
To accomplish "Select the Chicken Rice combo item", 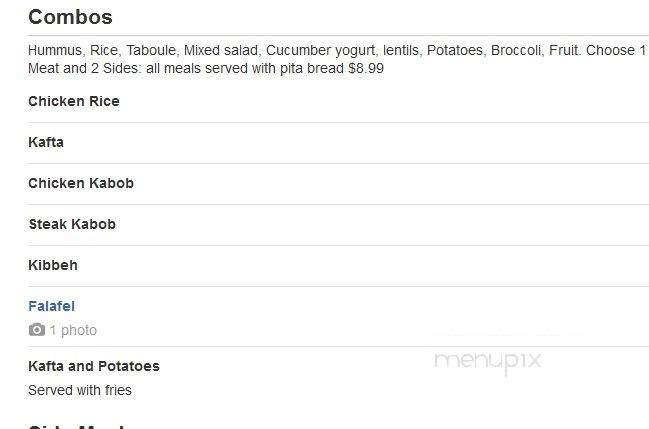I will tap(74, 101).
